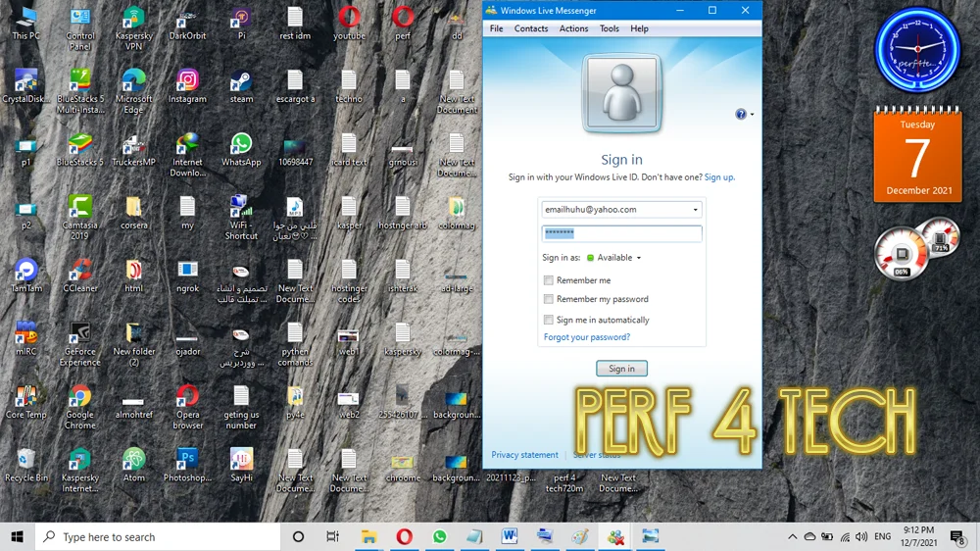This screenshot has width=980, height=551.
Task: Check the Remember me checkbox
Action: (548, 280)
